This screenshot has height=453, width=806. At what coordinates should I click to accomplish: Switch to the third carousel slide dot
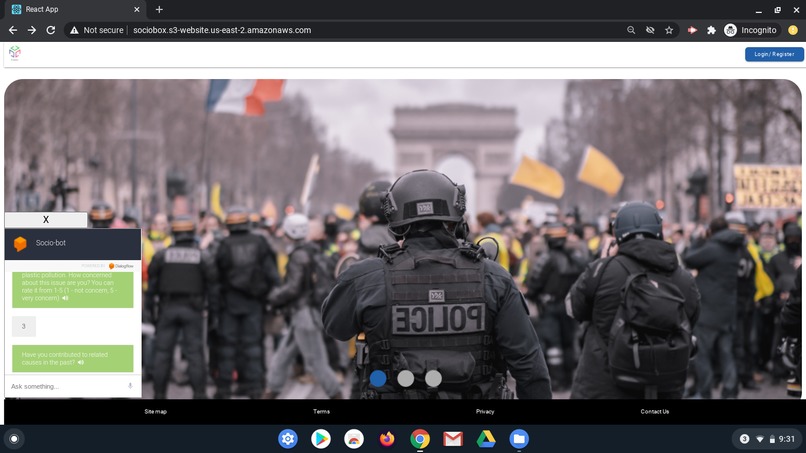tap(433, 378)
